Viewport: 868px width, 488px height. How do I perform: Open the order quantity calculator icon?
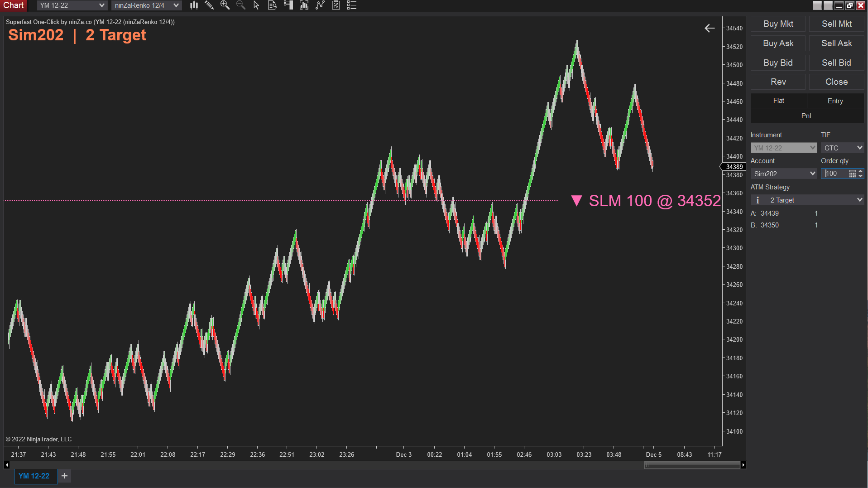(x=853, y=174)
